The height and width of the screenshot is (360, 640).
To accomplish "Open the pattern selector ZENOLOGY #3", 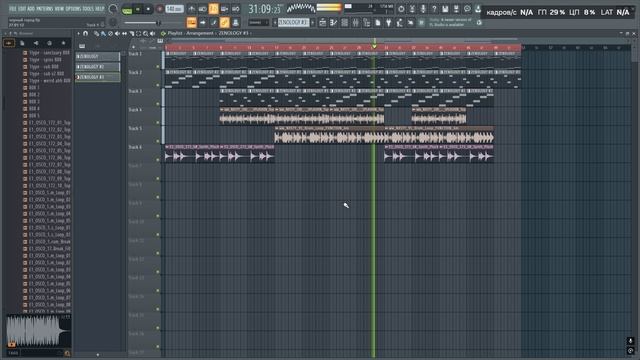I will (293, 22).
